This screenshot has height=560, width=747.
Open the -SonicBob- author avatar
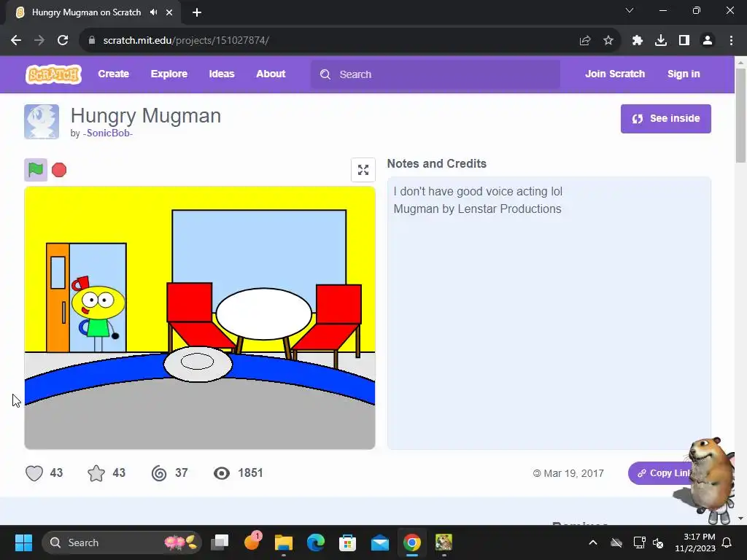click(x=42, y=122)
